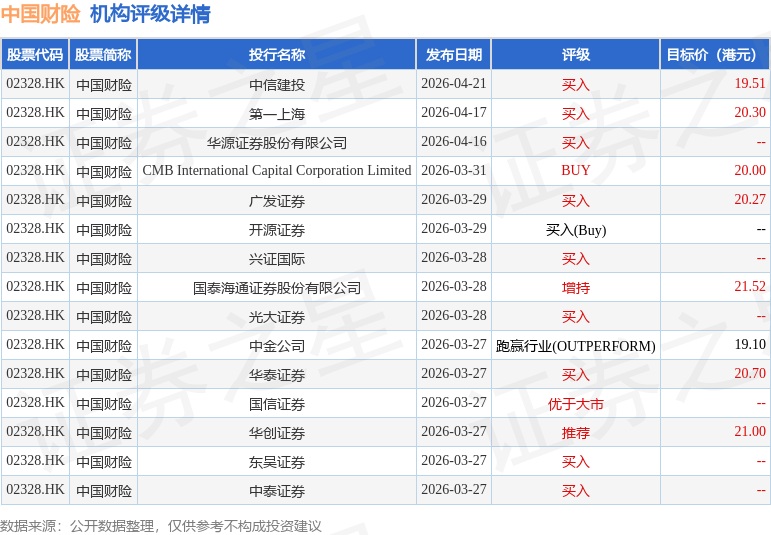The width and height of the screenshot is (771, 535).
Task: Click target price 20.27
Action: (x=750, y=199)
